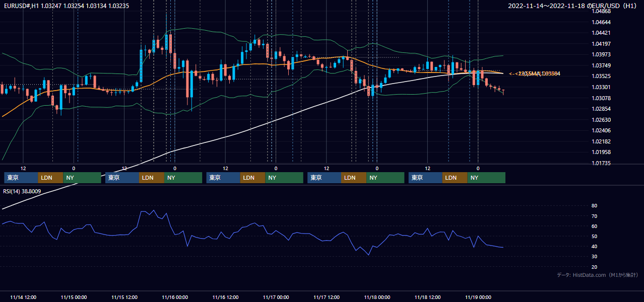Screen dimensions: 644x302
Task: Click the RSI scale value 70
Action: tap(595, 216)
